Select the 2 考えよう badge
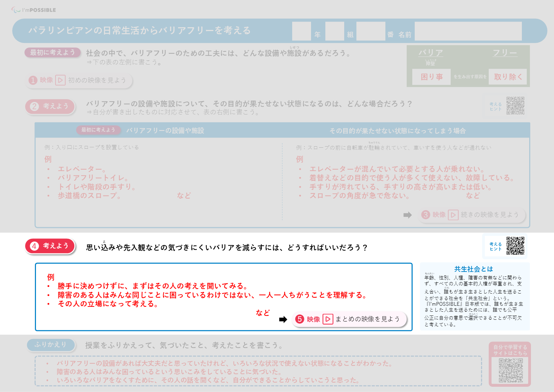554x392 pixels. click(50, 106)
